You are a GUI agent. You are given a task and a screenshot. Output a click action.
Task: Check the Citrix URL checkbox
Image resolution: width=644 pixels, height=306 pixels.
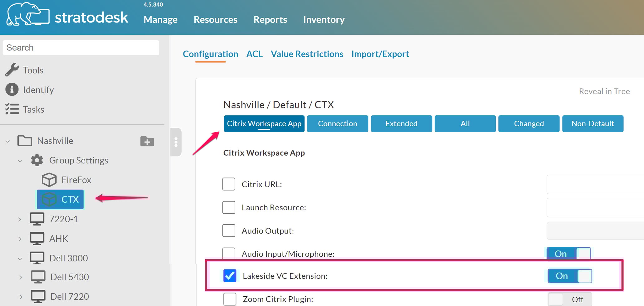(x=229, y=184)
